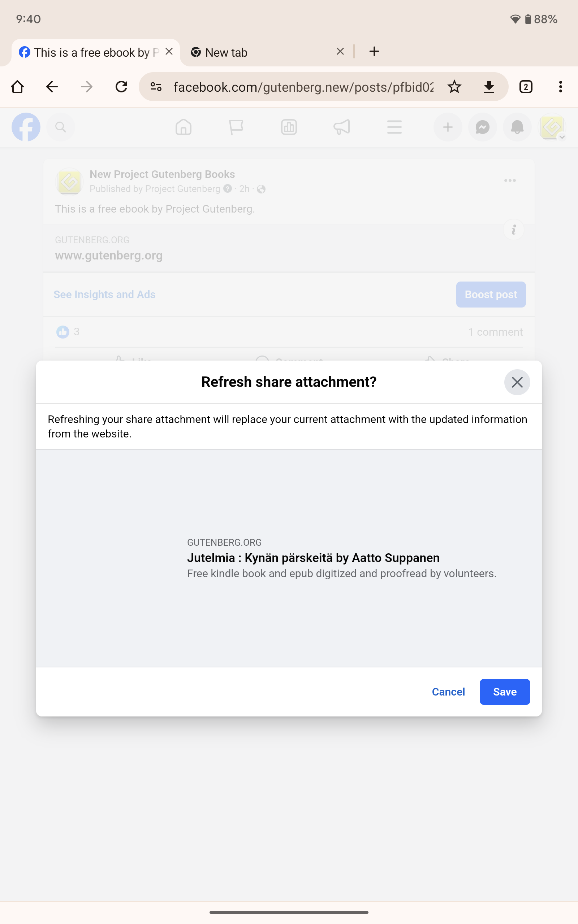Open site settings icon in address bar
The width and height of the screenshot is (578, 924).
156,87
